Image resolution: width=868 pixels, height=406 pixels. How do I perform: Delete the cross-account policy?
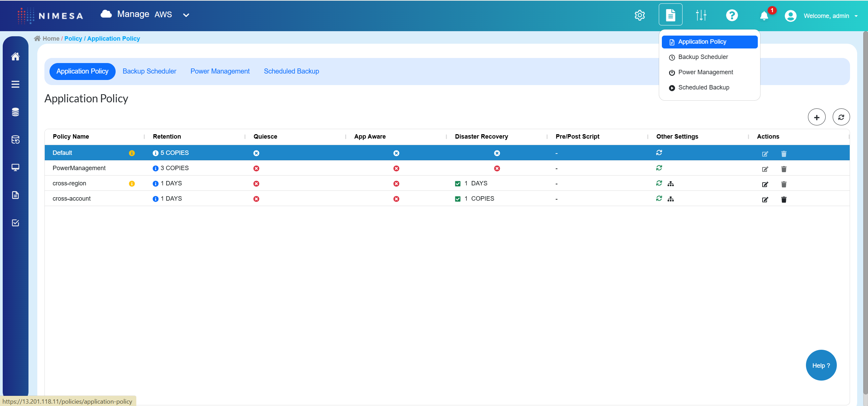(x=784, y=200)
